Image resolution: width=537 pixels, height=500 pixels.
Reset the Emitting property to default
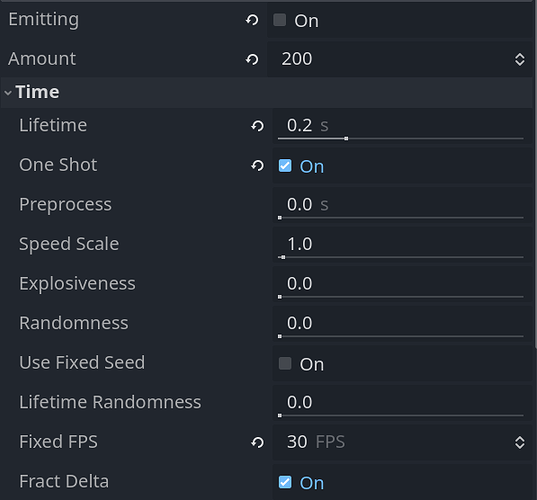click(252, 20)
